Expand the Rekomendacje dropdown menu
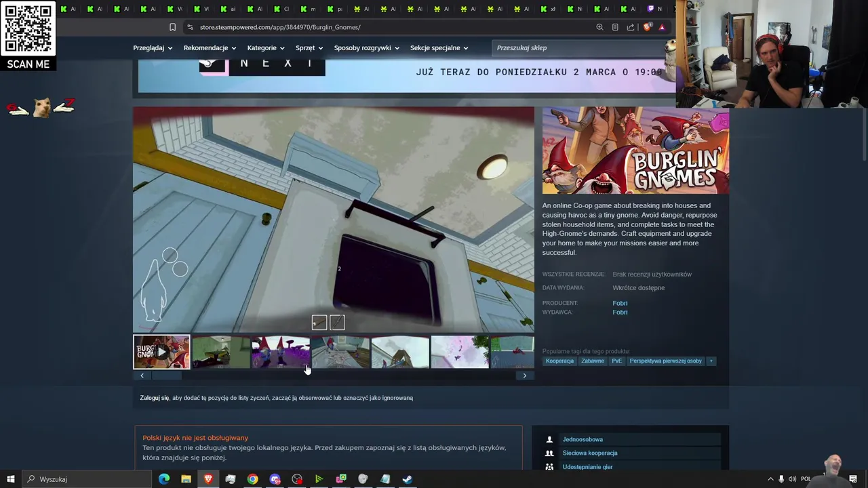 tap(210, 48)
